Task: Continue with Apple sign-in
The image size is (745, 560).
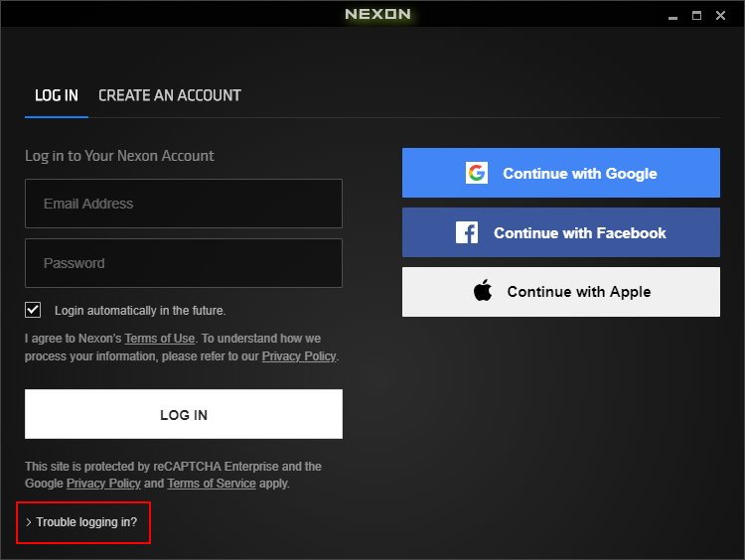Action: [561, 292]
